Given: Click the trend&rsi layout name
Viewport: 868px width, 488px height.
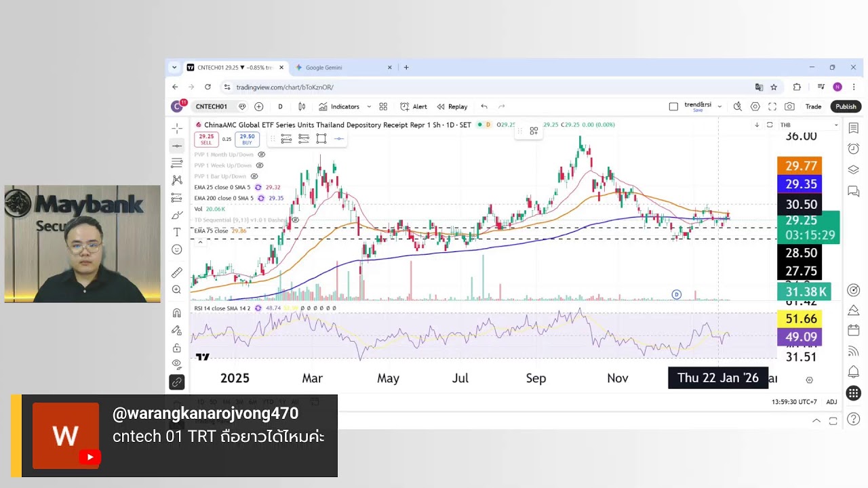Looking at the screenshot, I should [x=698, y=106].
